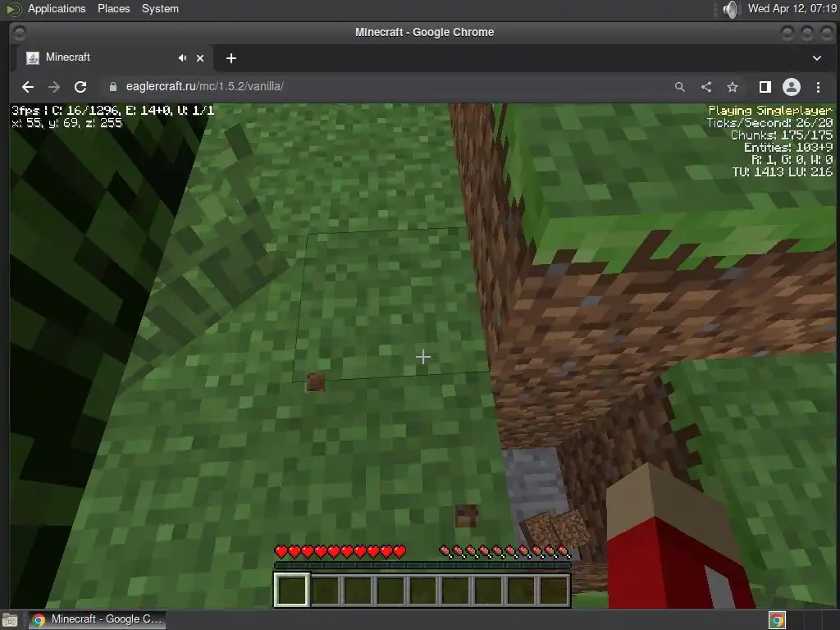840x630 pixels.
Task: Share this page with the share icon
Action: coord(706,87)
